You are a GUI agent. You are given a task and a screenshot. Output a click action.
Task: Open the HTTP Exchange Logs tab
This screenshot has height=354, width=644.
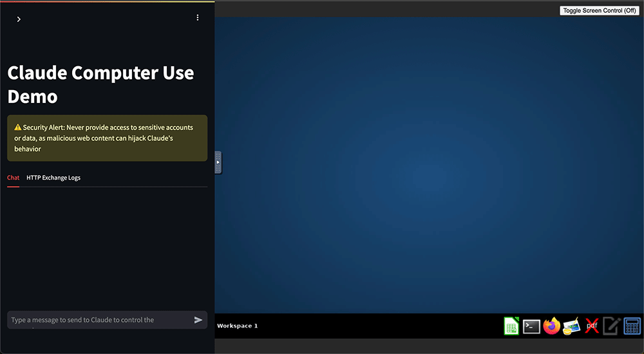point(53,178)
